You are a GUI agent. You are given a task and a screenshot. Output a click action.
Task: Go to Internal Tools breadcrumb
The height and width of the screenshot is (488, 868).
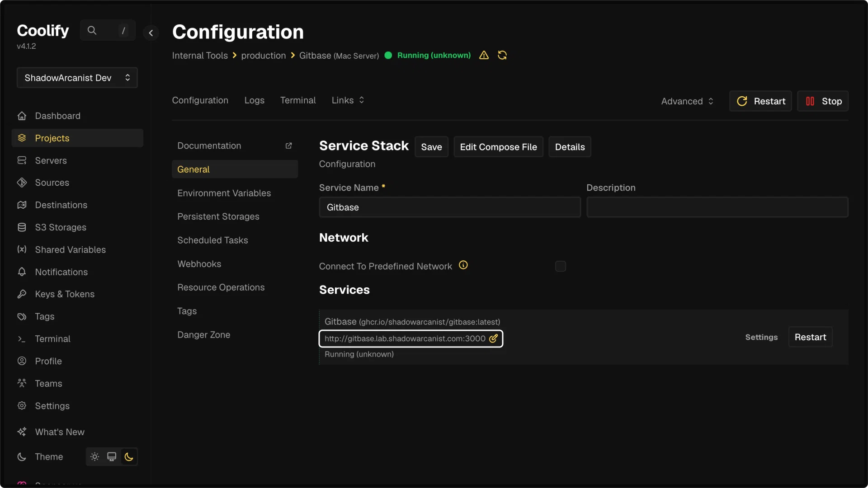[x=200, y=55]
